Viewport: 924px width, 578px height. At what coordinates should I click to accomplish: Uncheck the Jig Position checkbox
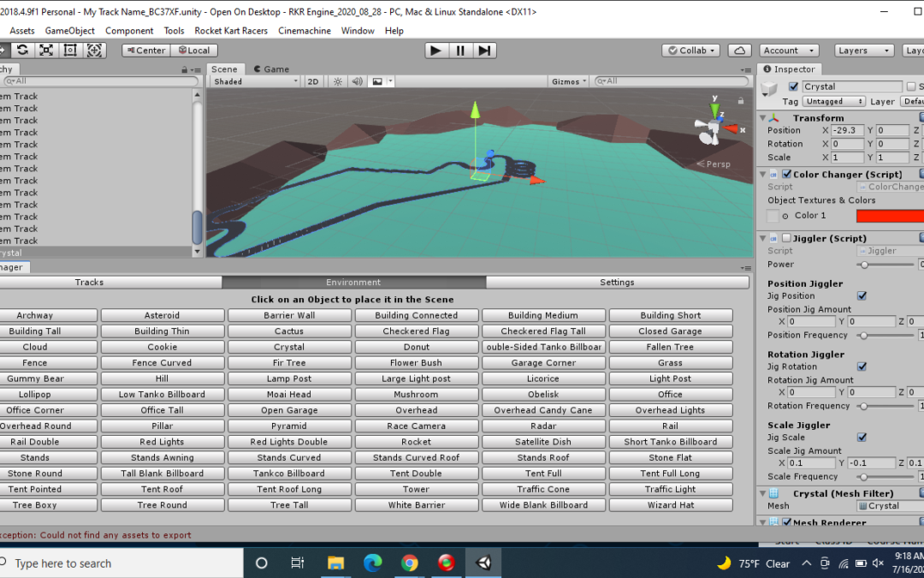point(862,296)
